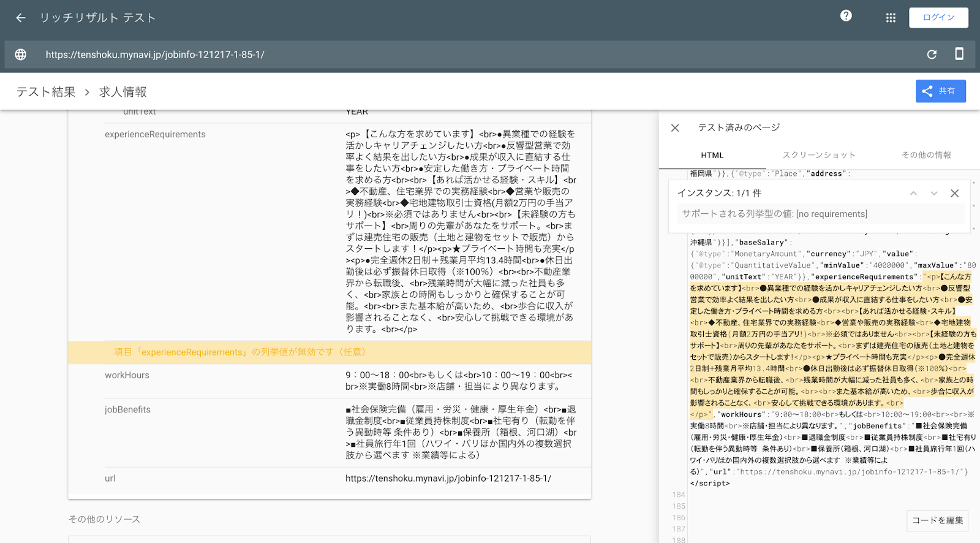The width and height of the screenshot is (980, 543).
Task: Click その他のリソース heading
Action: point(104,519)
